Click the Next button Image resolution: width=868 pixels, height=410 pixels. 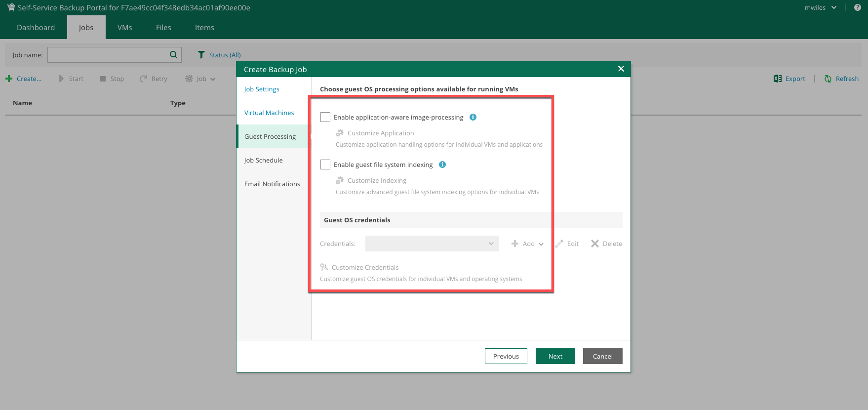pyautogui.click(x=555, y=356)
